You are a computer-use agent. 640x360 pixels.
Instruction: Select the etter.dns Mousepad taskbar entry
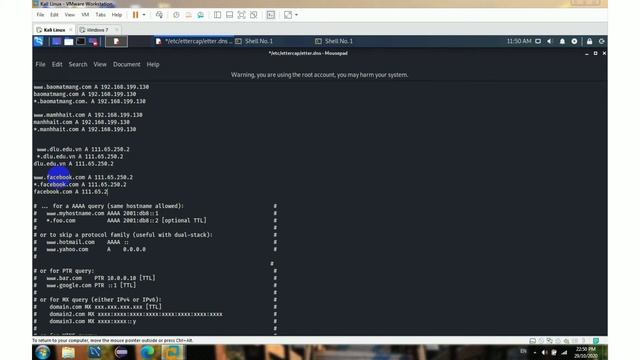pos(193,41)
